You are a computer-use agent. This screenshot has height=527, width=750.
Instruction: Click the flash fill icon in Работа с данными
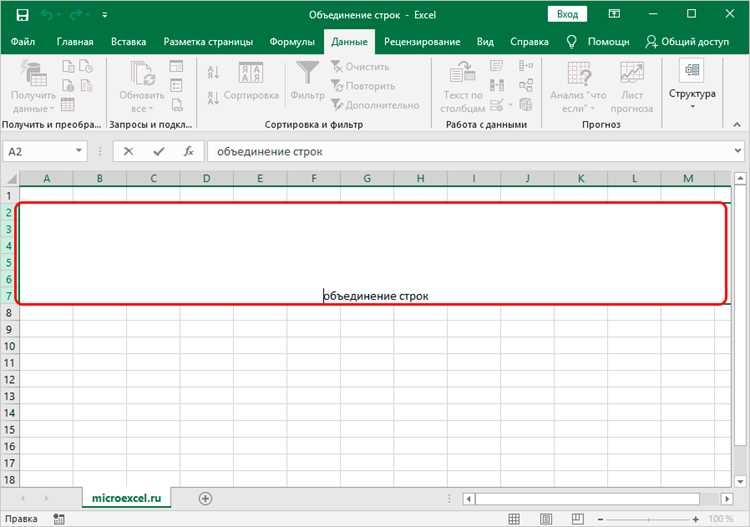(496, 66)
